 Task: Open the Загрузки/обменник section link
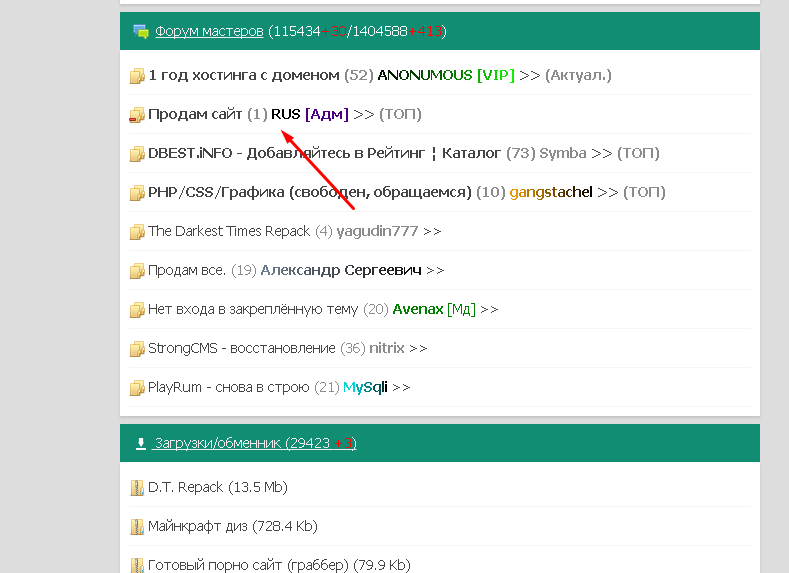point(217,443)
